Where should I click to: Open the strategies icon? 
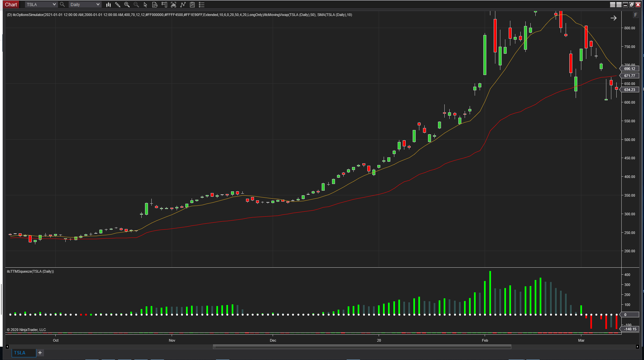[192, 5]
